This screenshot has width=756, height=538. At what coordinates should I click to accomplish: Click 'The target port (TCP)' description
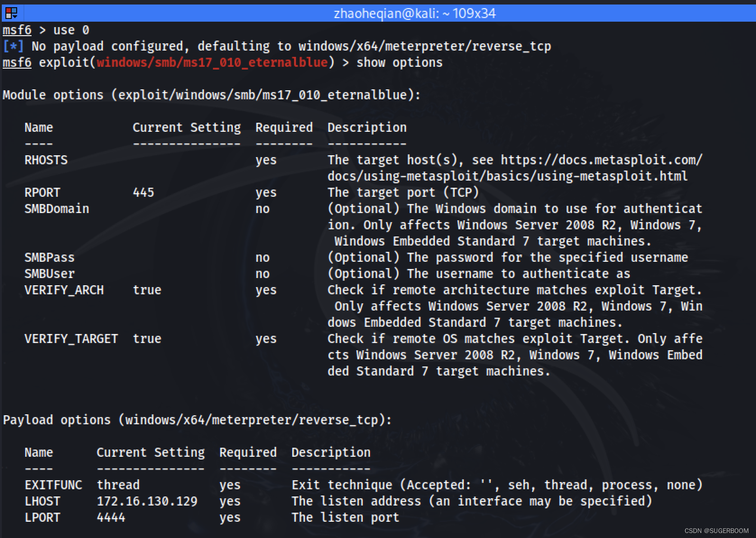coord(403,193)
